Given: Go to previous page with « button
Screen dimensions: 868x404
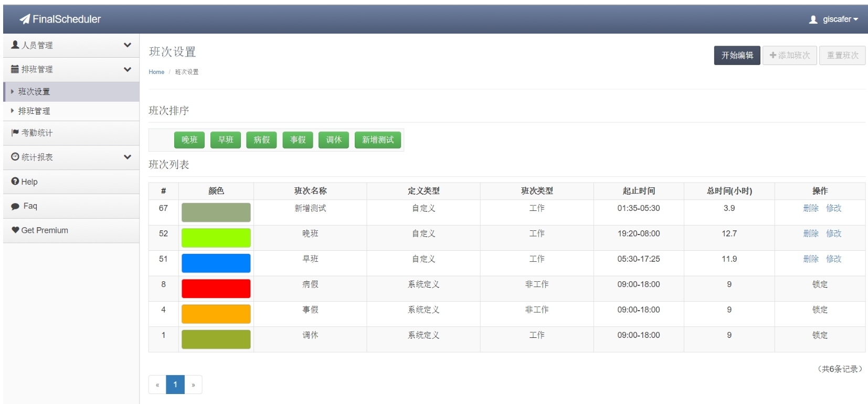Looking at the screenshot, I should tap(157, 385).
